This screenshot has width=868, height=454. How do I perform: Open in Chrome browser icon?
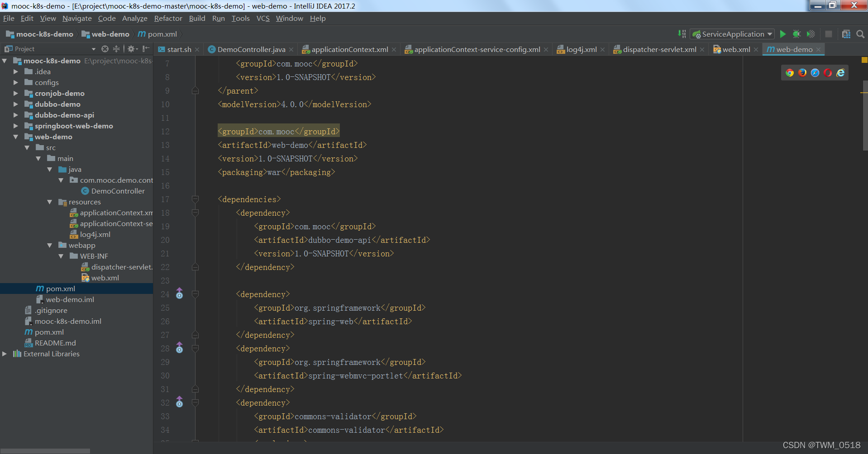pyautogui.click(x=790, y=73)
